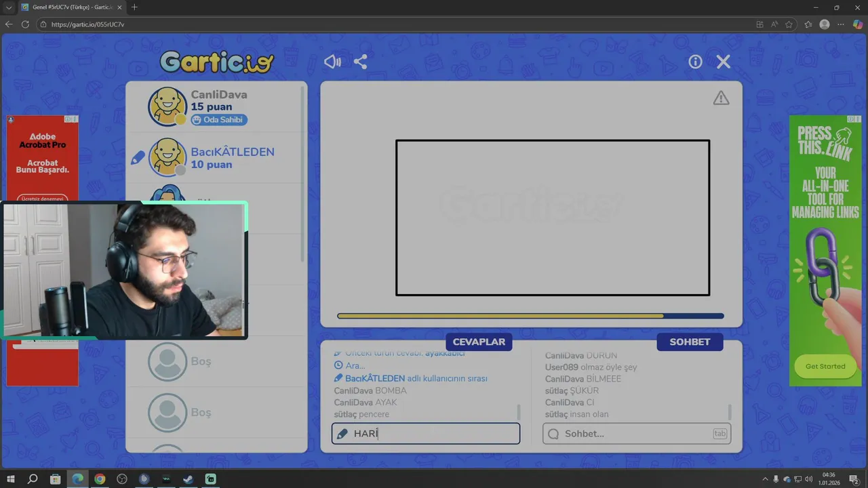The width and height of the screenshot is (868, 488).
Task: Click the 'Ara...' break message
Action: point(349,366)
